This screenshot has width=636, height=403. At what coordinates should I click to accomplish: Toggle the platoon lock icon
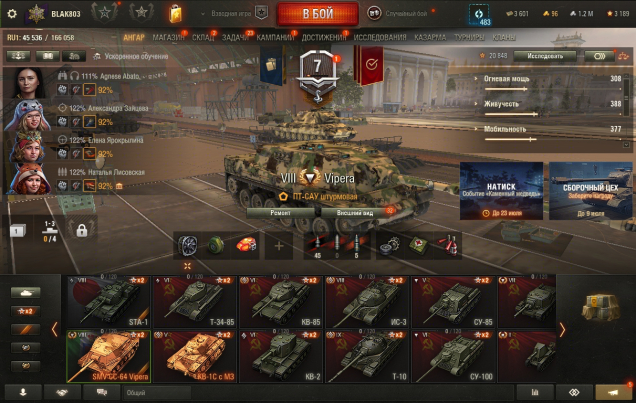(x=82, y=231)
